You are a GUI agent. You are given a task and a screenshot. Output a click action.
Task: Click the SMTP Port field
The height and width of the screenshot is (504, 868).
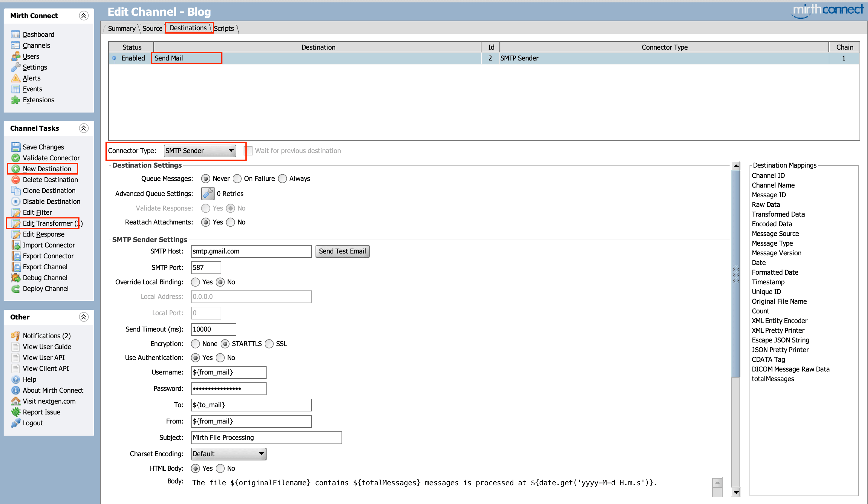pos(206,267)
